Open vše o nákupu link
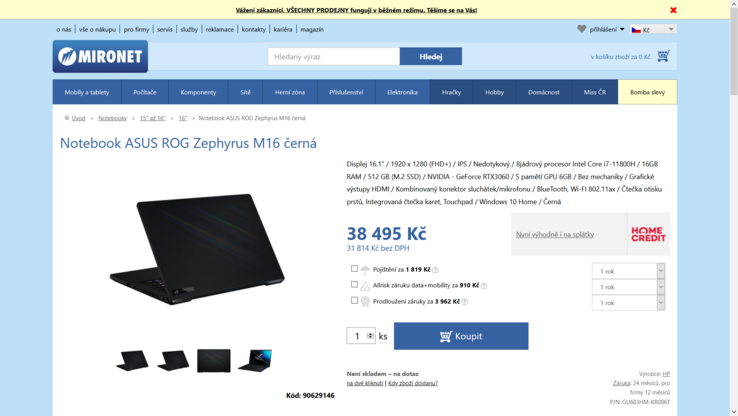 (x=97, y=29)
